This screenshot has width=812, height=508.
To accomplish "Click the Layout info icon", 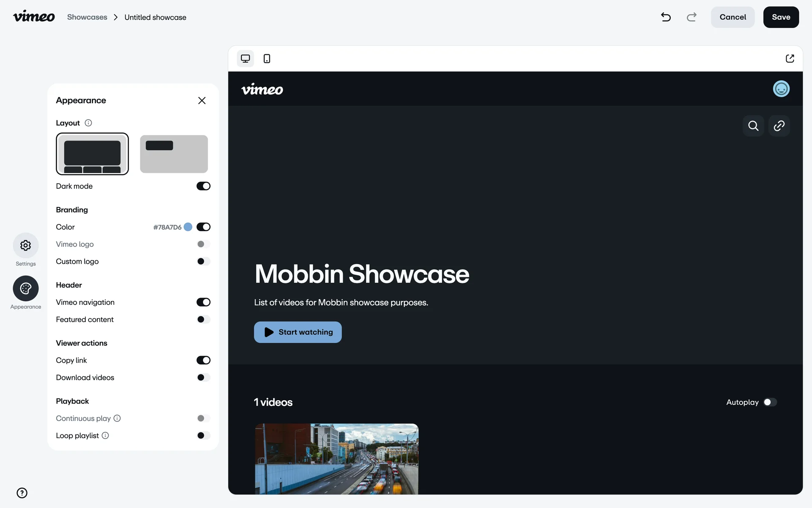I will 88,123.
